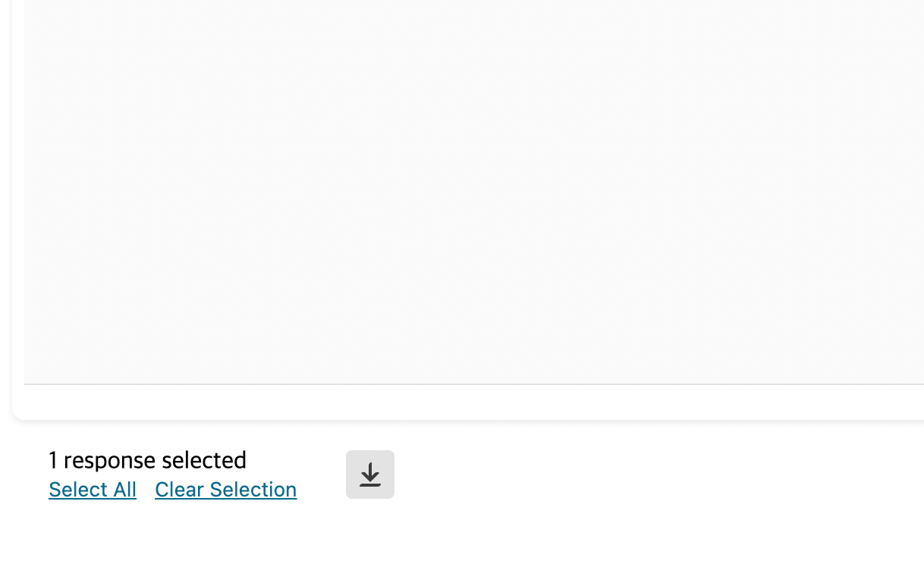This screenshot has width=924, height=567.
Task: Click the word 'Selection' in Clear Selection
Action: click(x=253, y=490)
